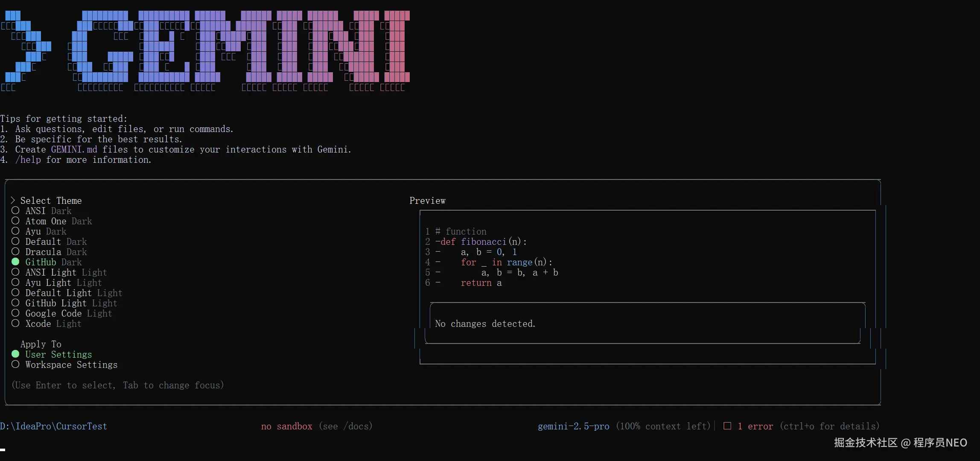Image resolution: width=980 pixels, height=461 pixels.
Task: Select the Default Light theme
Action: (67, 293)
